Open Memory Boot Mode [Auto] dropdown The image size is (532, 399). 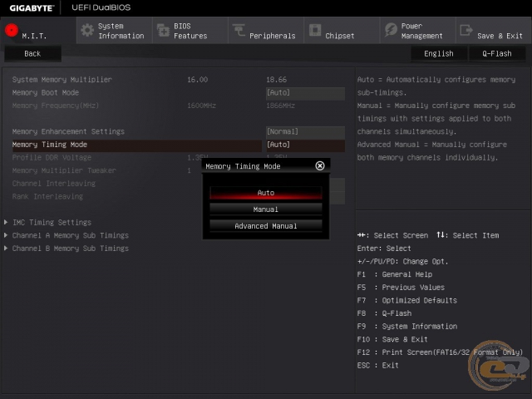click(x=305, y=92)
